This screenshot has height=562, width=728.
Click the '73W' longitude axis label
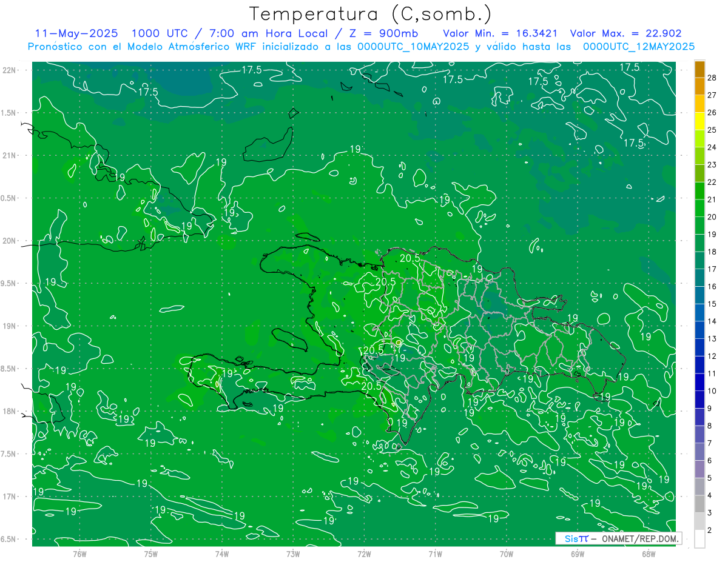293,554
